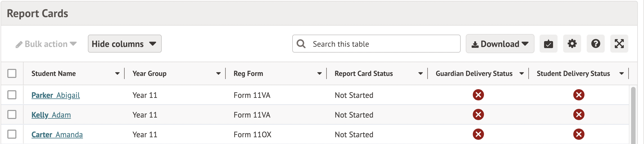Image resolution: width=644 pixels, height=144 pixels.
Task: Click the calendar check icon button
Action: click(548, 44)
